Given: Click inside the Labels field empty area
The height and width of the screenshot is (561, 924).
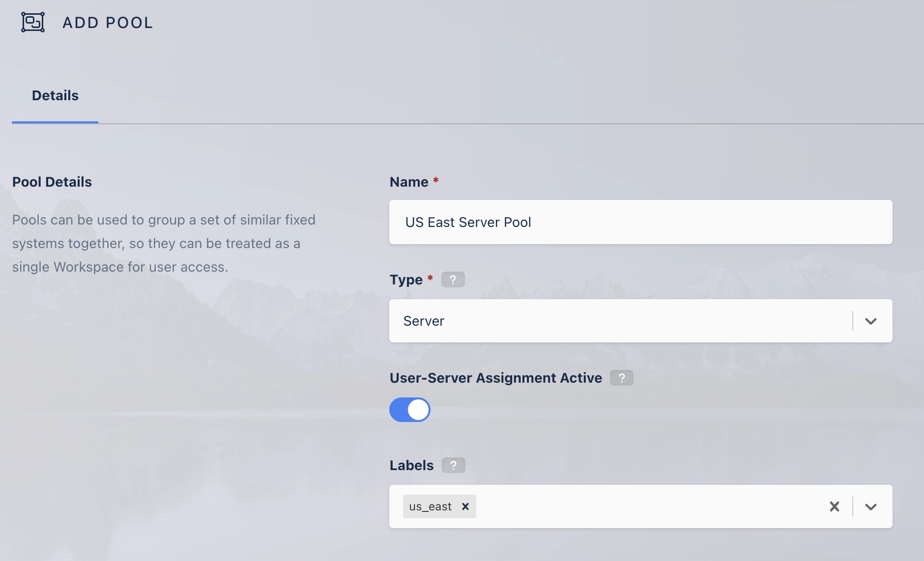Looking at the screenshot, I should coord(649,506).
